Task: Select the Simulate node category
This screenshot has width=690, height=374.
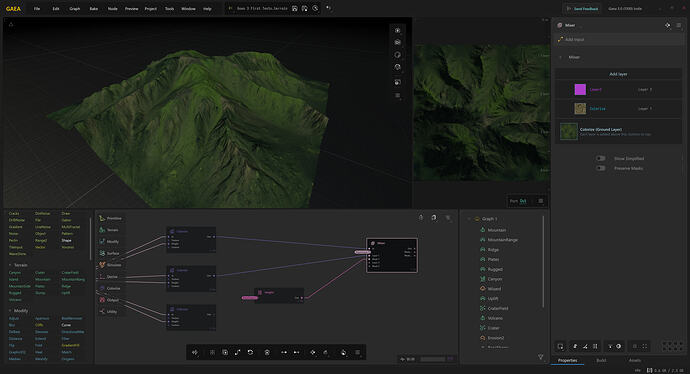Action: click(110, 265)
